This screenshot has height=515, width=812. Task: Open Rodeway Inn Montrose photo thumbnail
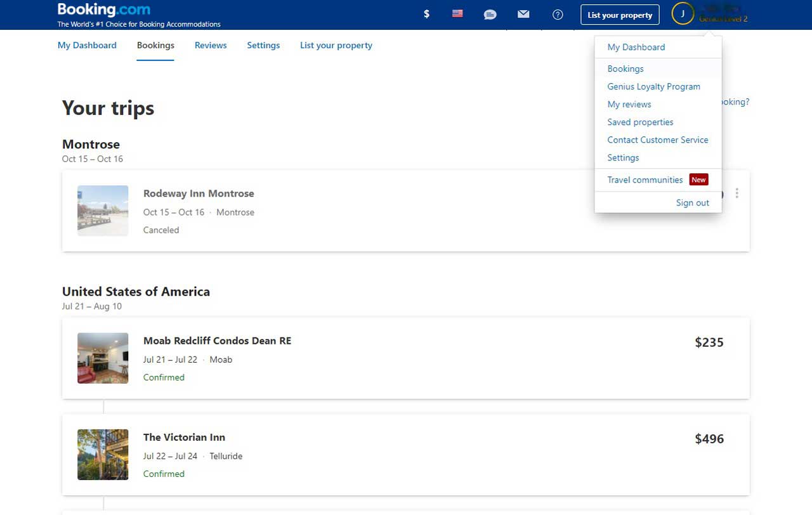[103, 211]
